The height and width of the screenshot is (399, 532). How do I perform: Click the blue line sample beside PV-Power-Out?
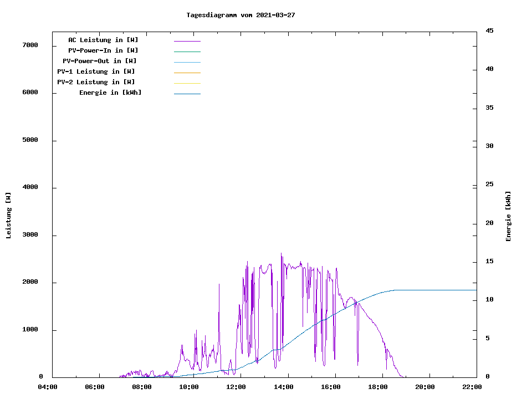[x=187, y=62]
